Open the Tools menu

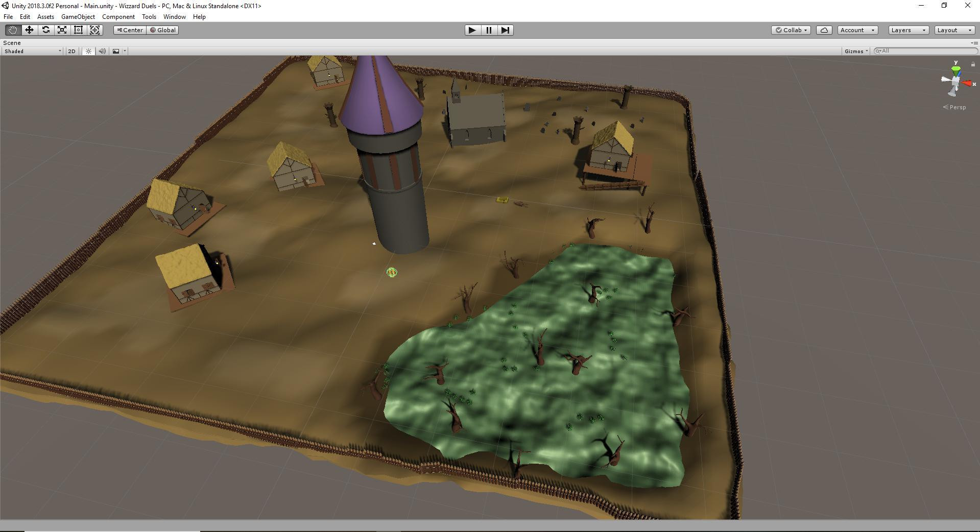pos(149,17)
